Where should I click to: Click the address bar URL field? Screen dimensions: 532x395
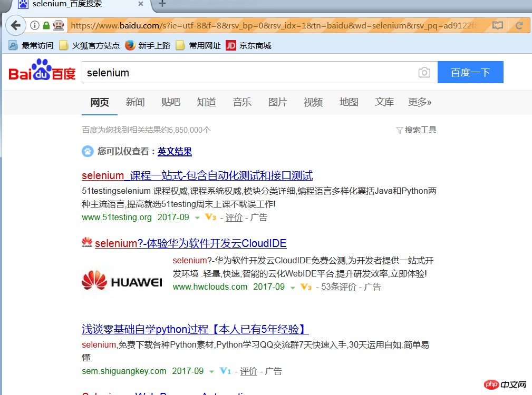274,25
